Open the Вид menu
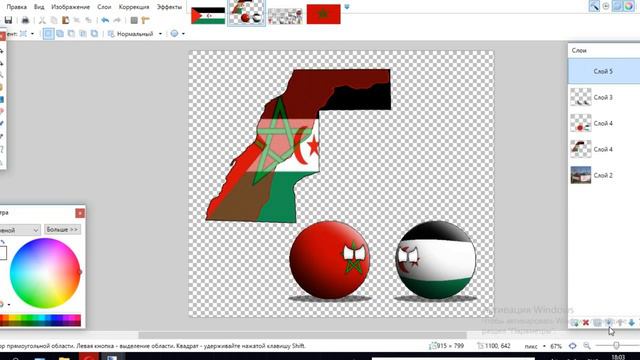 [x=39, y=7]
